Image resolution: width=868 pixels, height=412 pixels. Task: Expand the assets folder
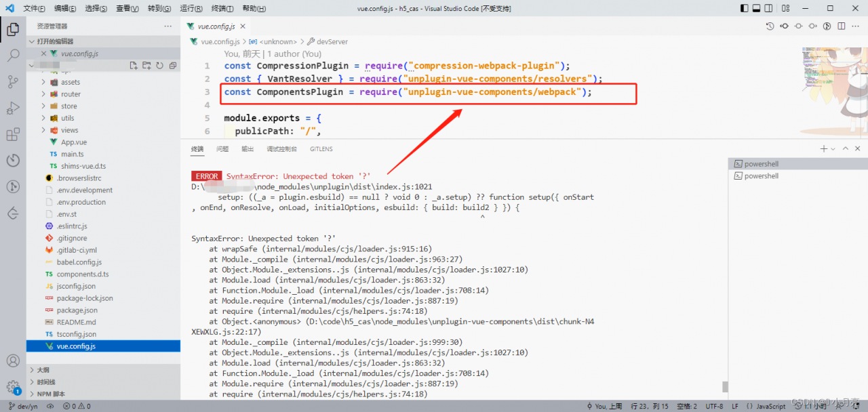click(103, 82)
